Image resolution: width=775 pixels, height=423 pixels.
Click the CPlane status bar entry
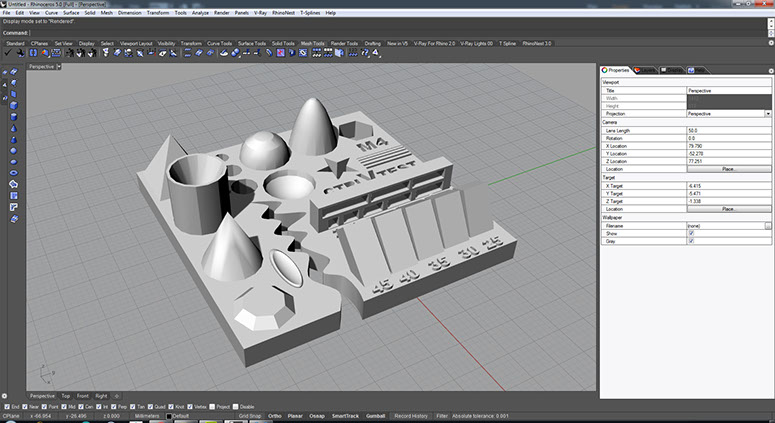[11, 416]
